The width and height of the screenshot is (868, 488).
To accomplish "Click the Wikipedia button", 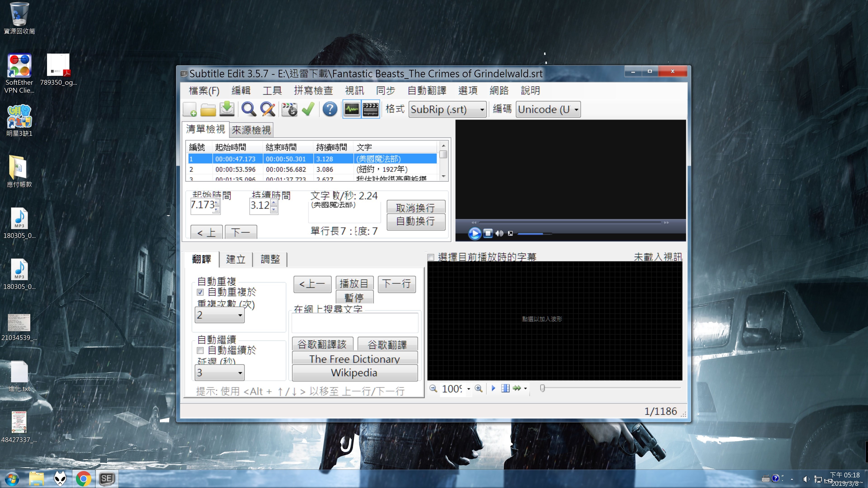I will click(x=354, y=373).
